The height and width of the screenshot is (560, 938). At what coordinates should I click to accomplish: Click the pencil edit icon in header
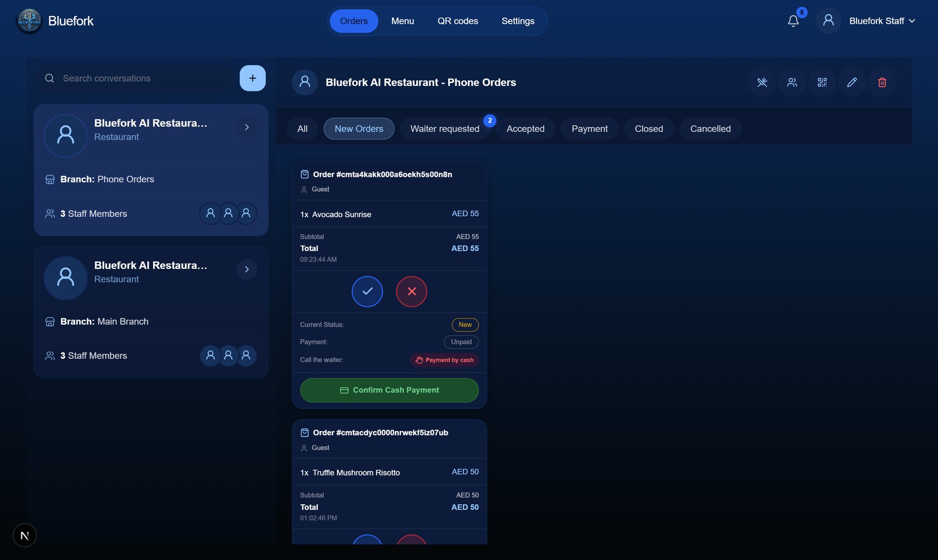tap(852, 82)
